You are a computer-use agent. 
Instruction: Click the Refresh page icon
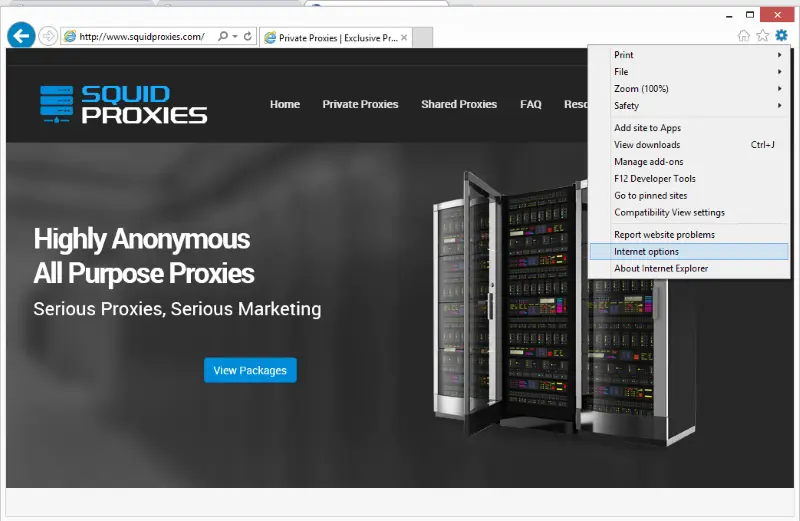pos(247,36)
